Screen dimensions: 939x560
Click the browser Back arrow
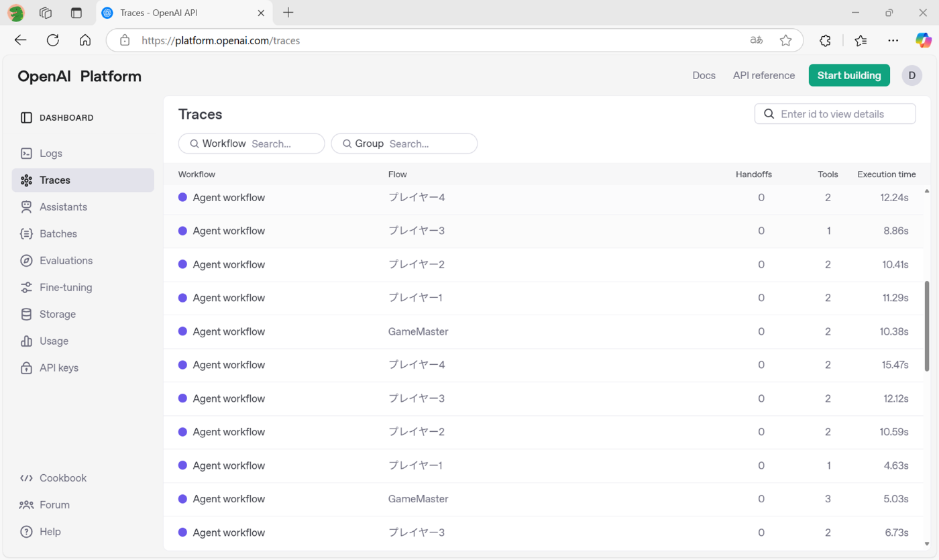point(21,40)
